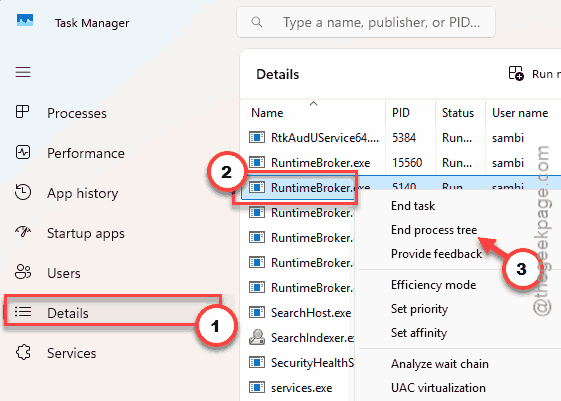Choose End task from context menu

[413, 206]
